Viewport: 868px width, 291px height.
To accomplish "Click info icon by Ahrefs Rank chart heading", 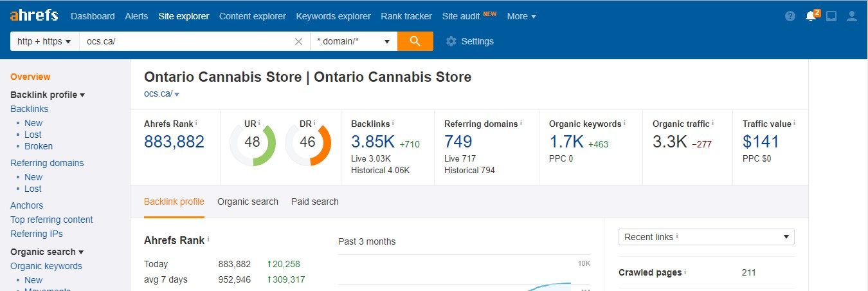I will point(208,239).
